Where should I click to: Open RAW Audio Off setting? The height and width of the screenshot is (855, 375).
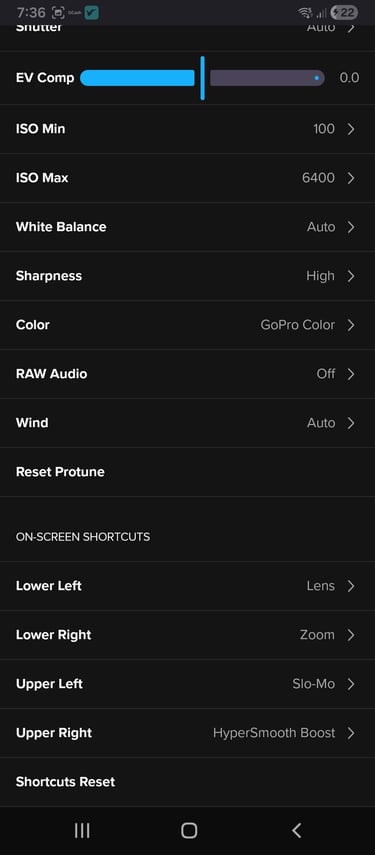188,374
